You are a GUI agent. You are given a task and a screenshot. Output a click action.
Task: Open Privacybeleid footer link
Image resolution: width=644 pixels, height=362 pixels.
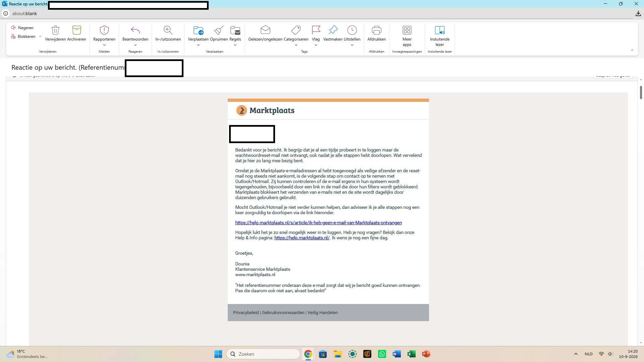pos(246,312)
